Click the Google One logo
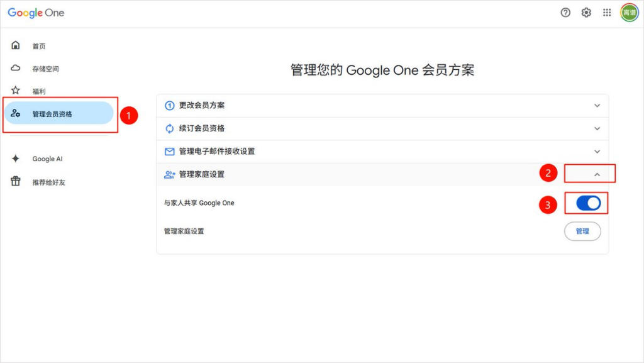Viewport: 644px width, 363px height. point(36,12)
